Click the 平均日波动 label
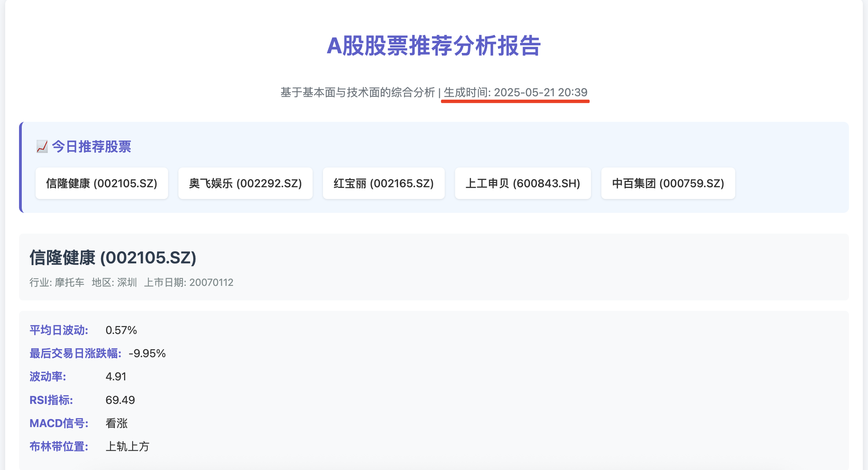This screenshot has width=868, height=470. pyautogui.click(x=59, y=330)
